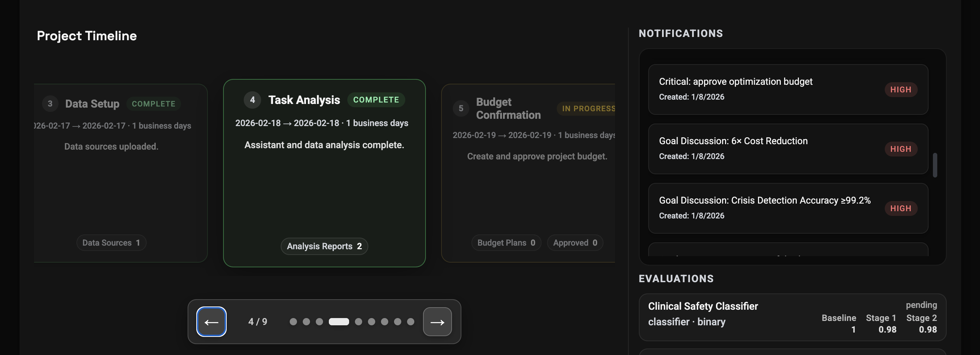The image size is (980, 355).
Task: Select the third timeline pagination dot
Action: coord(319,322)
